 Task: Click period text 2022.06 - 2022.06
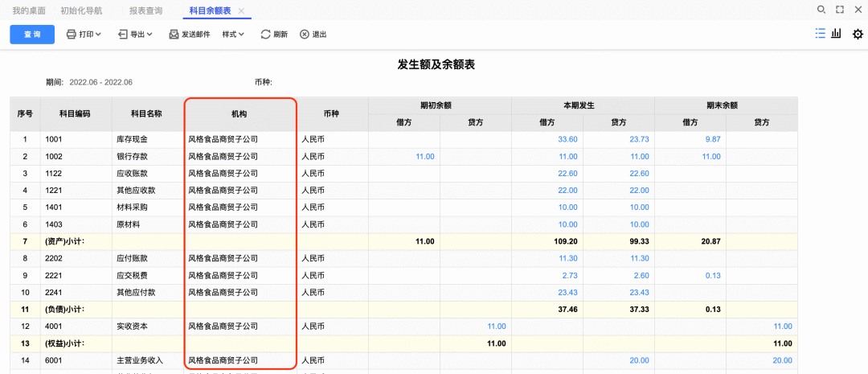point(100,82)
